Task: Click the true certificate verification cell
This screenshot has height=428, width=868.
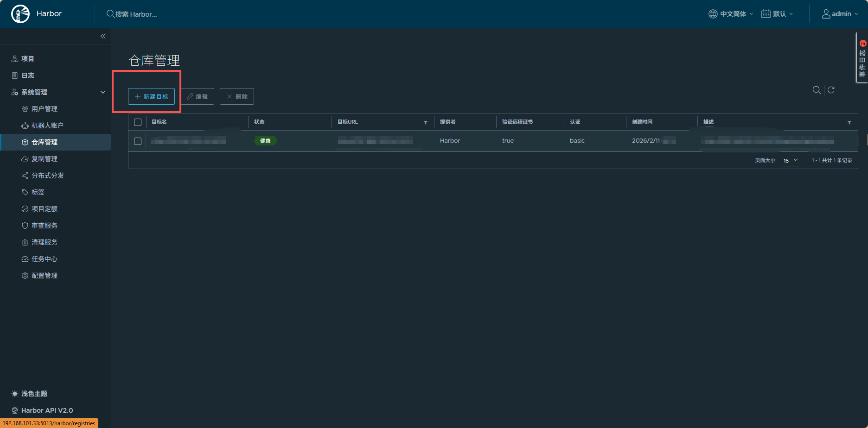Action: point(508,141)
